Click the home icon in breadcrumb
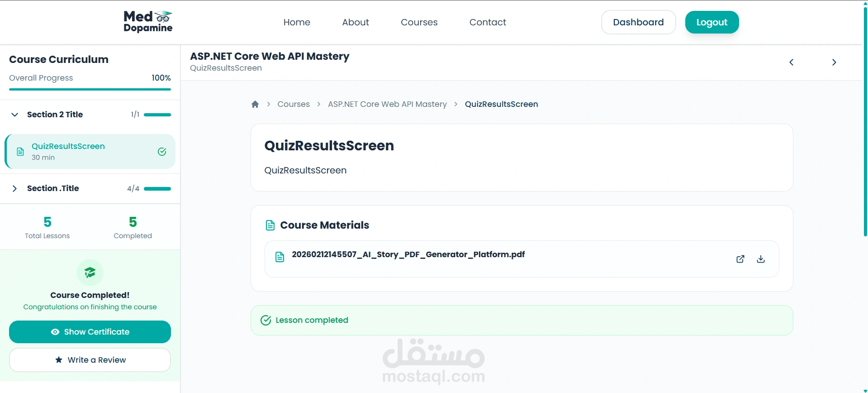Image resolution: width=868 pixels, height=393 pixels. tap(255, 104)
